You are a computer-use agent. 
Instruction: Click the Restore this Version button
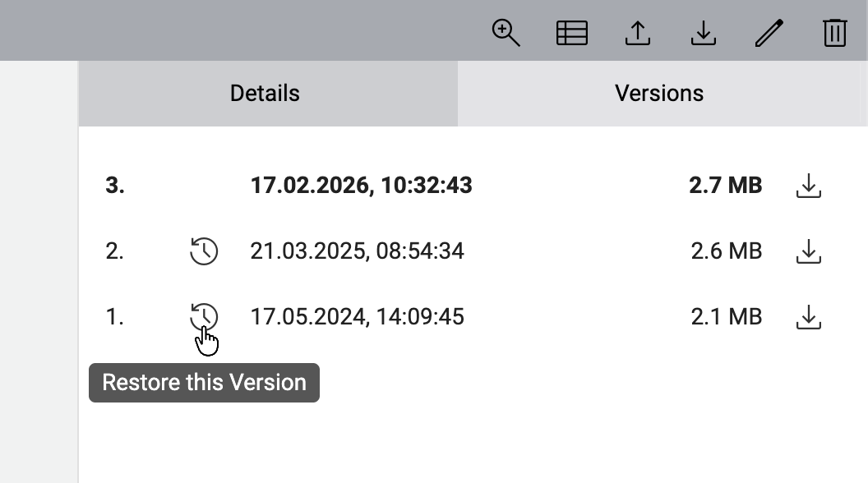click(x=204, y=382)
